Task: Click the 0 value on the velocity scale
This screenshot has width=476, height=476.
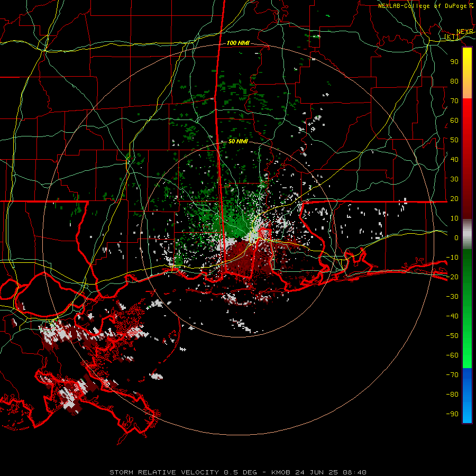Action: 456,238
